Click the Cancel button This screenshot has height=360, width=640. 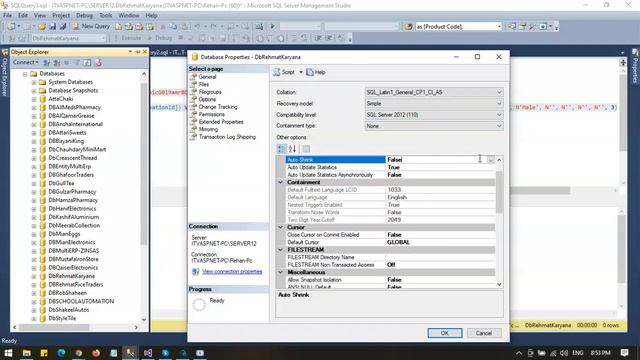click(484, 333)
